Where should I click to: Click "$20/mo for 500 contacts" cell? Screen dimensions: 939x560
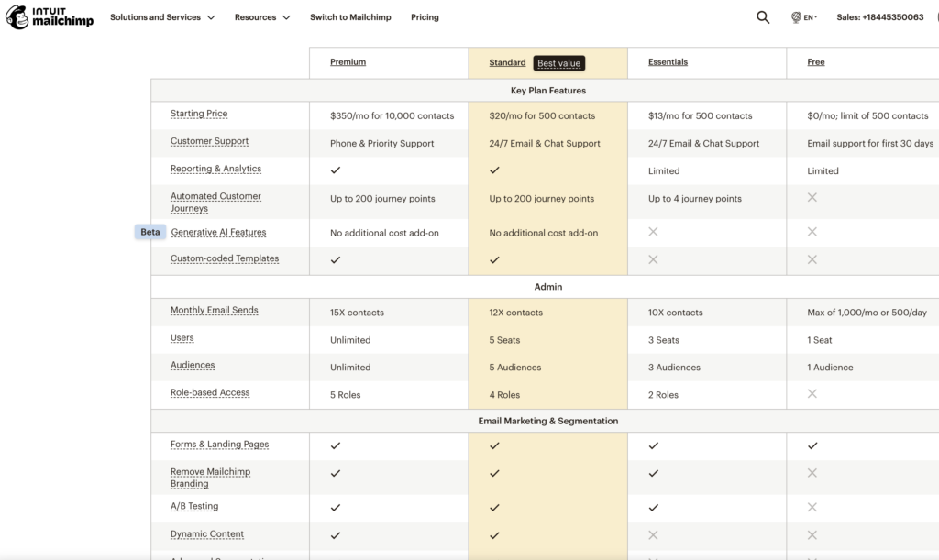pyautogui.click(x=542, y=116)
